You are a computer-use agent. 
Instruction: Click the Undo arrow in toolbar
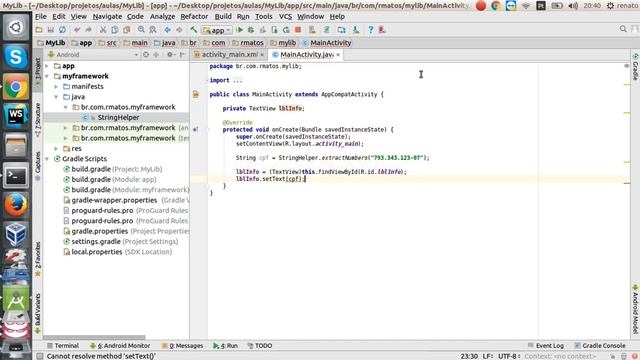click(x=77, y=30)
